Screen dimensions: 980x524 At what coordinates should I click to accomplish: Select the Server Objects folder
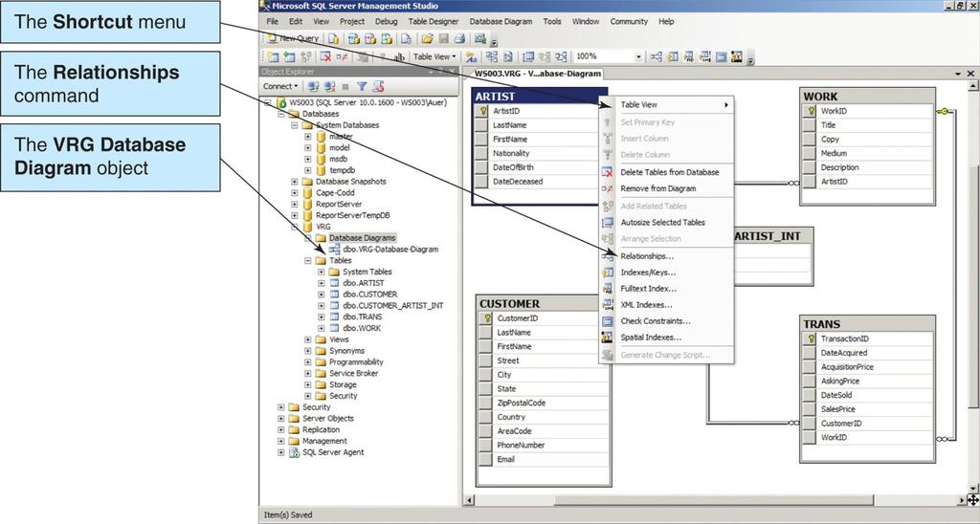pos(327,419)
